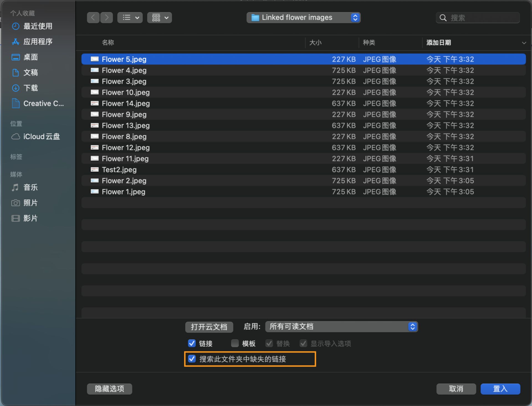Open 照片 under the 媒体 section
Image resolution: width=532 pixels, height=406 pixels.
[30, 203]
